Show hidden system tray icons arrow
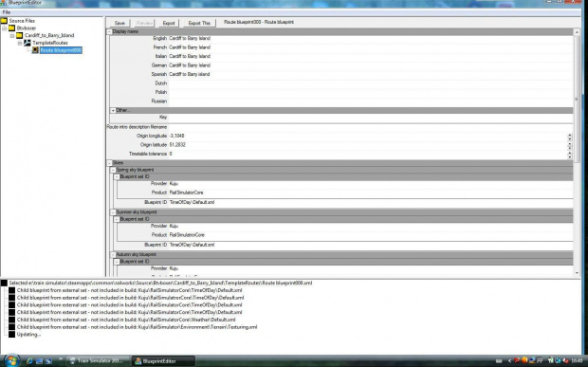The width and height of the screenshot is (588, 367). pyautogui.click(x=509, y=361)
